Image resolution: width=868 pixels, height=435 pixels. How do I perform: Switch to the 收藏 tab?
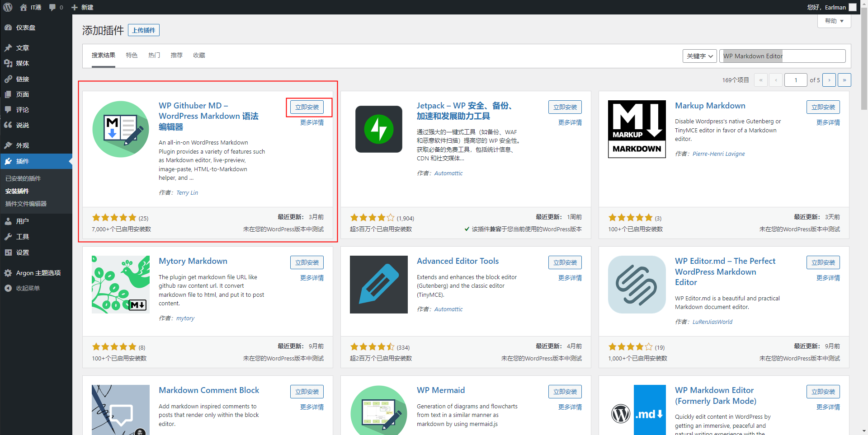(x=199, y=55)
